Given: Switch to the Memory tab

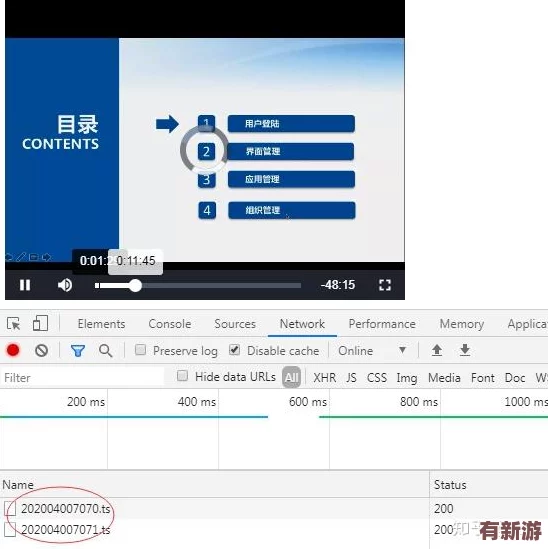Looking at the screenshot, I should point(462,324).
